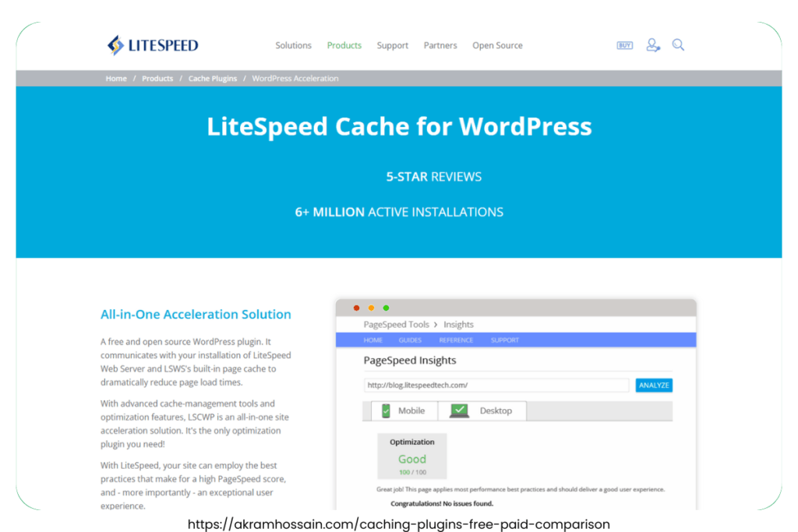Image resolution: width=798 pixels, height=532 pixels.
Task: Open the Support menu
Action: pos(392,45)
